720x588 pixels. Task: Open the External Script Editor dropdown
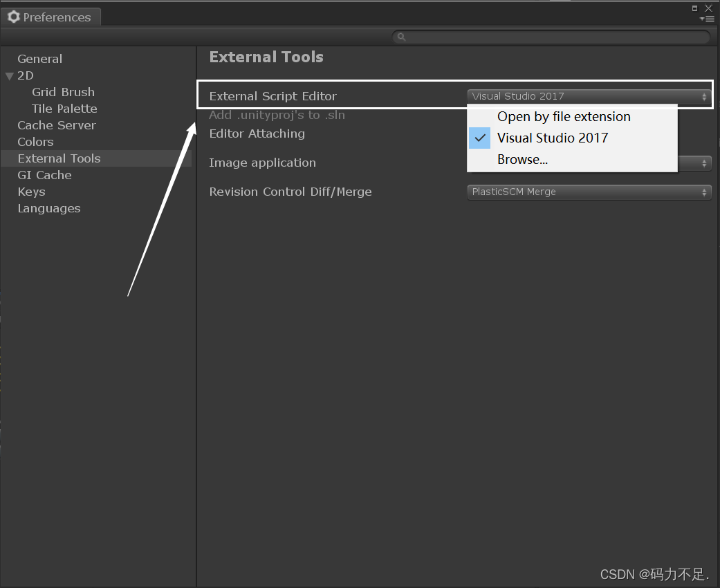pyautogui.click(x=589, y=96)
